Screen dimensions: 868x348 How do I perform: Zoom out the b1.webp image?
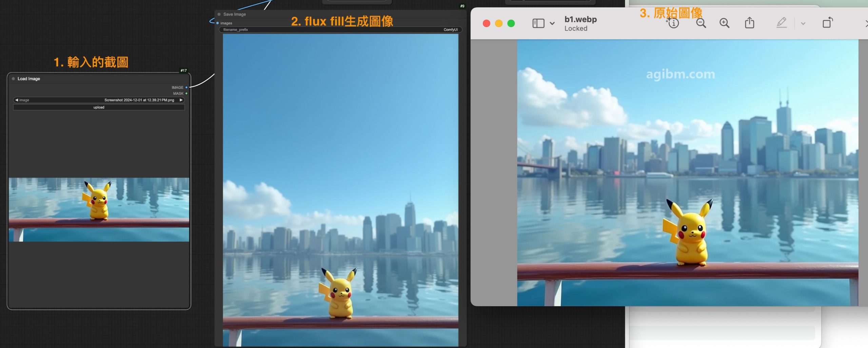[701, 23]
